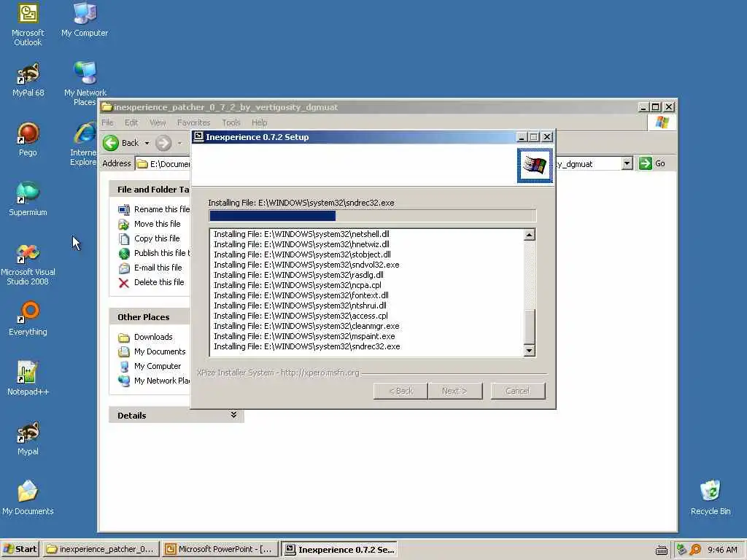The width and height of the screenshot is (747, 560).
Task: Open Internet Explorer desktop icon
Action: [x=84, y=144]
